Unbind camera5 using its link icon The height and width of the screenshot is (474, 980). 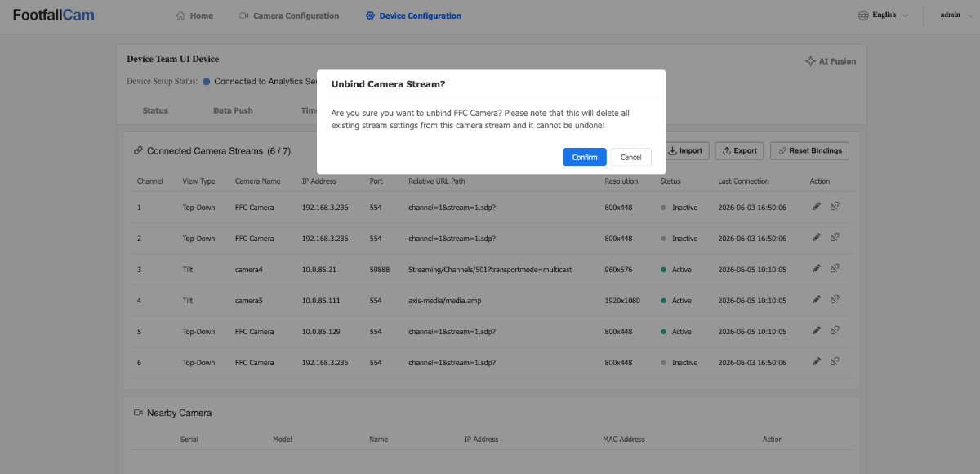pos(835,300)
